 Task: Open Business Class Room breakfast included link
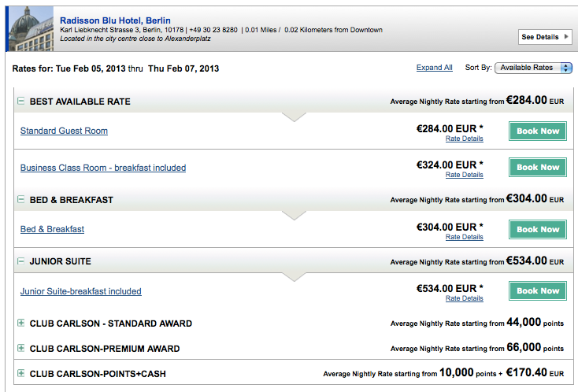point(103,168)
